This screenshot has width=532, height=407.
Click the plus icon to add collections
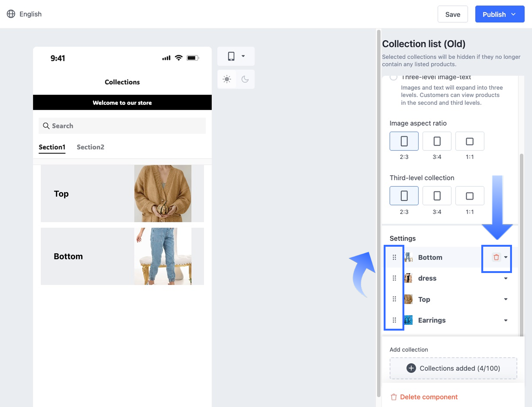coord(411,368)
